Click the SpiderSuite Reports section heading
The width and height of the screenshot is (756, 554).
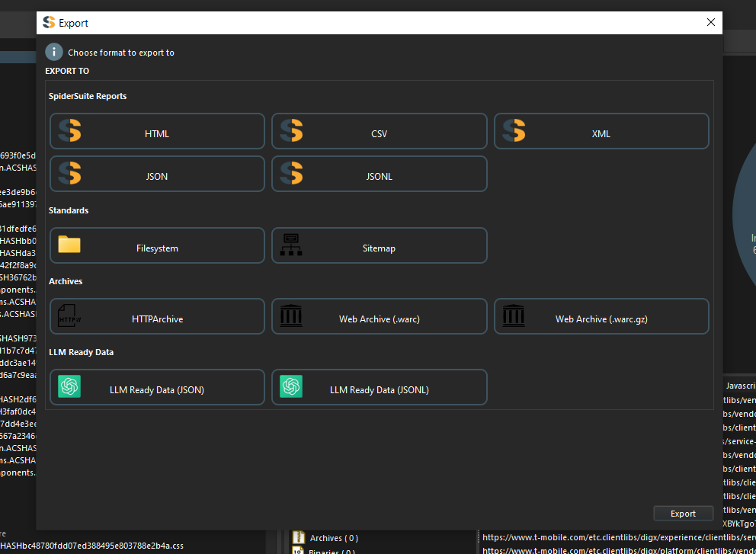coord(88,96)
